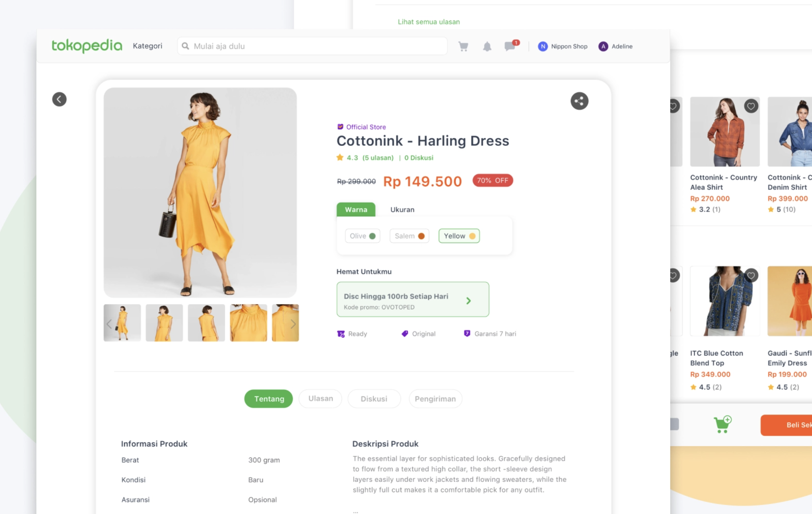Switch to the Ulasan tab
This screenshot has height=514, width=812.
320,398
